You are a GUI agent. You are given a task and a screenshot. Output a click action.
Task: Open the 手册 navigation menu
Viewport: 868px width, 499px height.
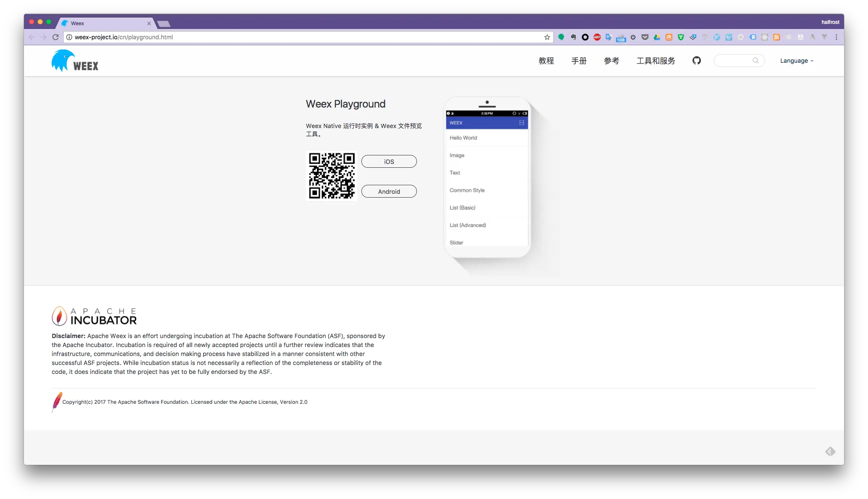tap(579, 61)
